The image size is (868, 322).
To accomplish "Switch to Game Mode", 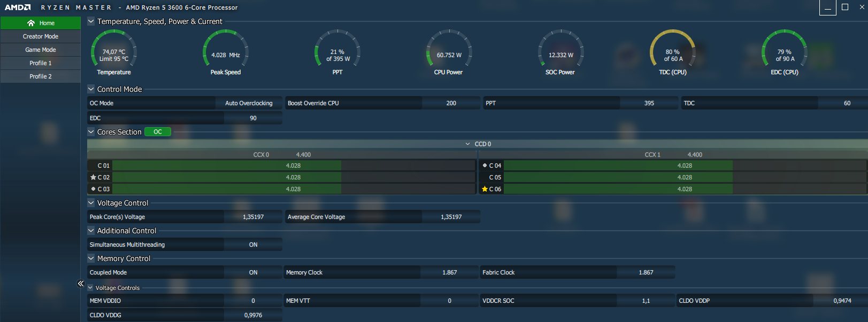I will [x=41, y=50].
